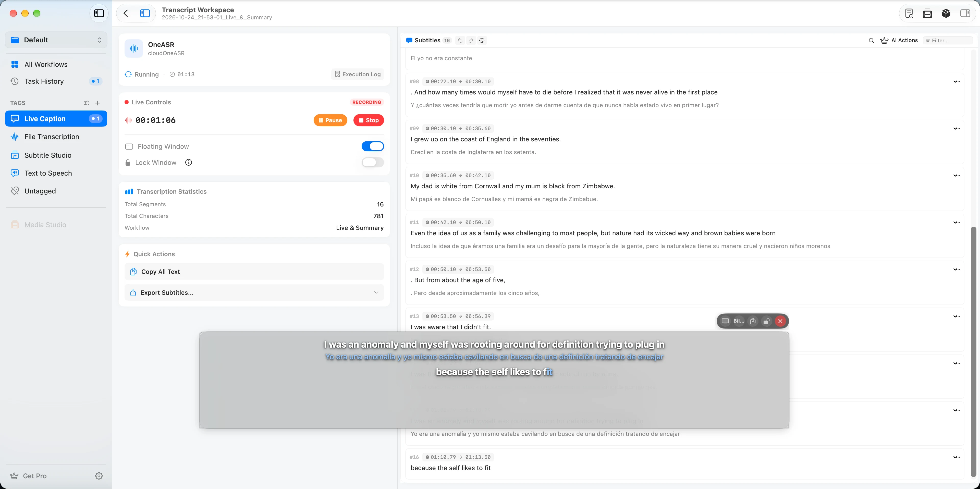This screenshot has width=980, height=489.
Task: Toggle the panel layout icon next to back arrow
Action: (x=145, y=13)
